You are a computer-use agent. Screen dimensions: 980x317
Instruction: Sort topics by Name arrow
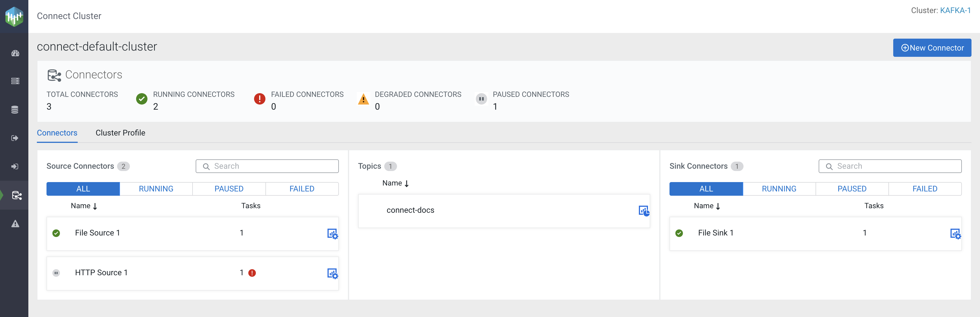click(406, 183)
